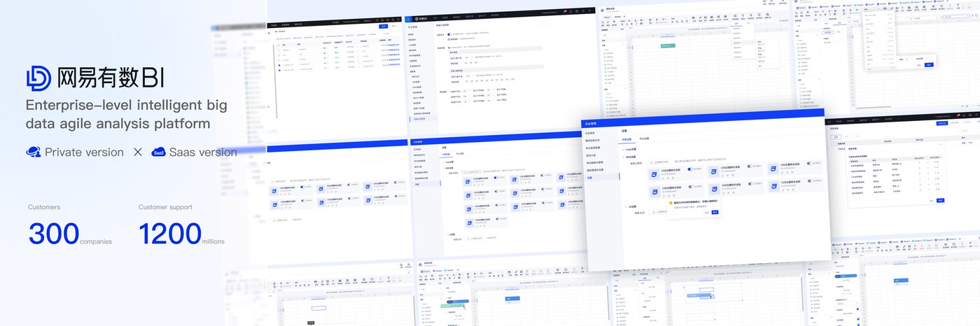Collapse the JS设置 section in front window
This screenshot has width=980, height=326.
click(x=626, y=206)
